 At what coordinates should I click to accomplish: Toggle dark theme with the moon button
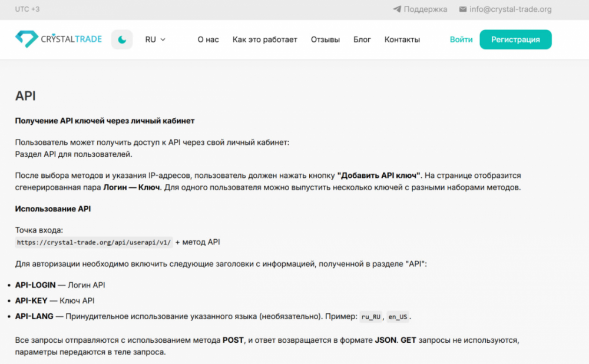click(122, 39)
